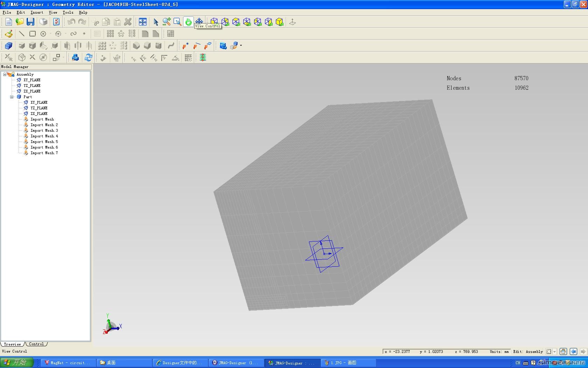The image size is (588, 368).
Task: Click the orange plane reference icon
Action: (x=208, y=46)
